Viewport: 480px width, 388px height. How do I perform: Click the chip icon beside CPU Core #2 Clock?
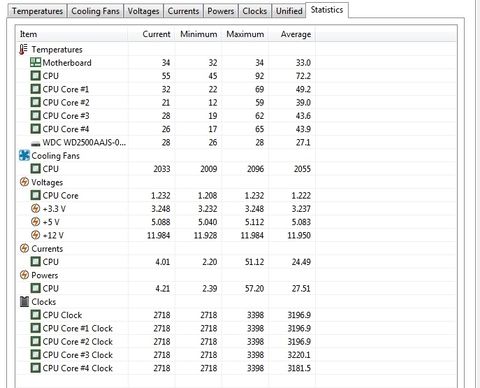pos(35,342)
